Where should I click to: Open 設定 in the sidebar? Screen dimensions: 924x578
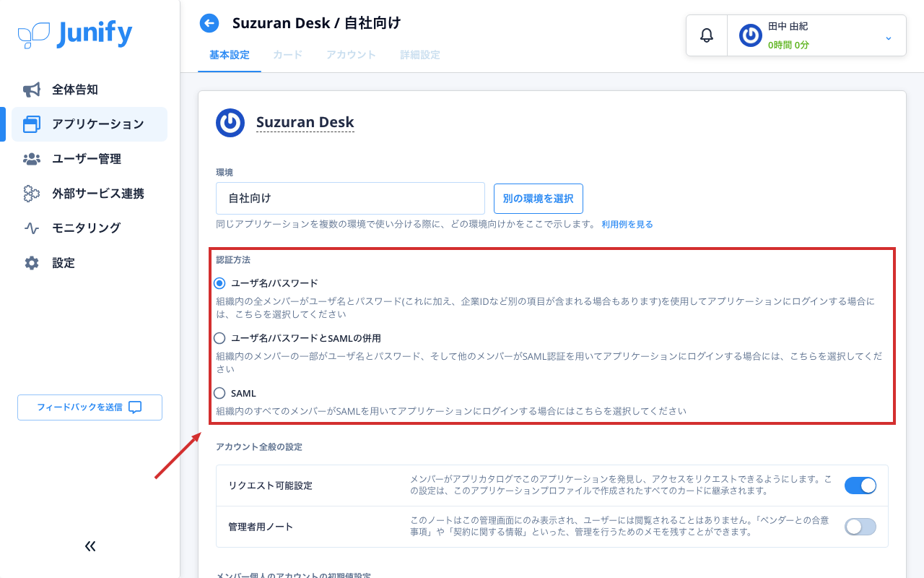90,263
